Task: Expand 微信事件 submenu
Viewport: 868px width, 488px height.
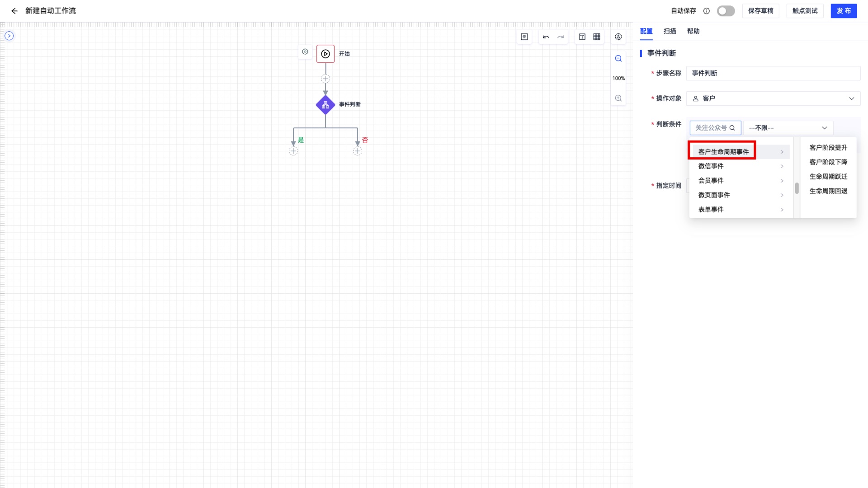Action: point(741,166)
